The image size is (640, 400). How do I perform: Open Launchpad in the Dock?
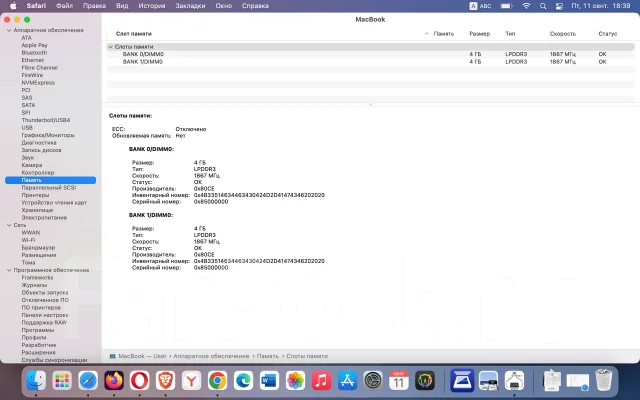(x=62, y=381)
